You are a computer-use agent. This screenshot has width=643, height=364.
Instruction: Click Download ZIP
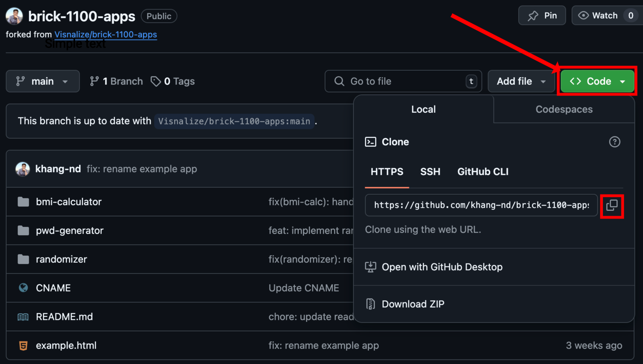click(413, 304)
